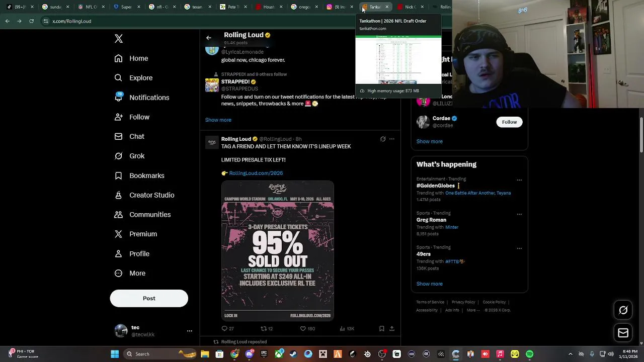Close the Tankathon browser tab
The height and width of the screenshot is (362, 644).
387,7
